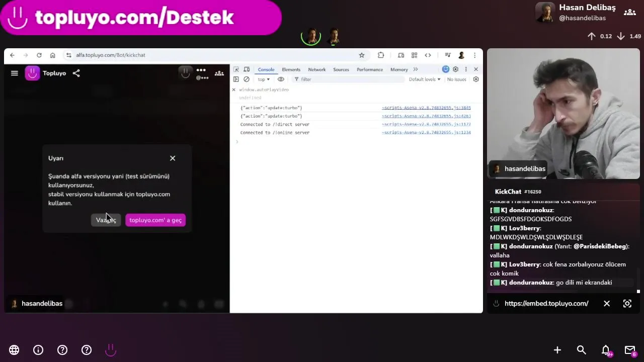Clear the console output
The image size is (644, 362).
247,79
